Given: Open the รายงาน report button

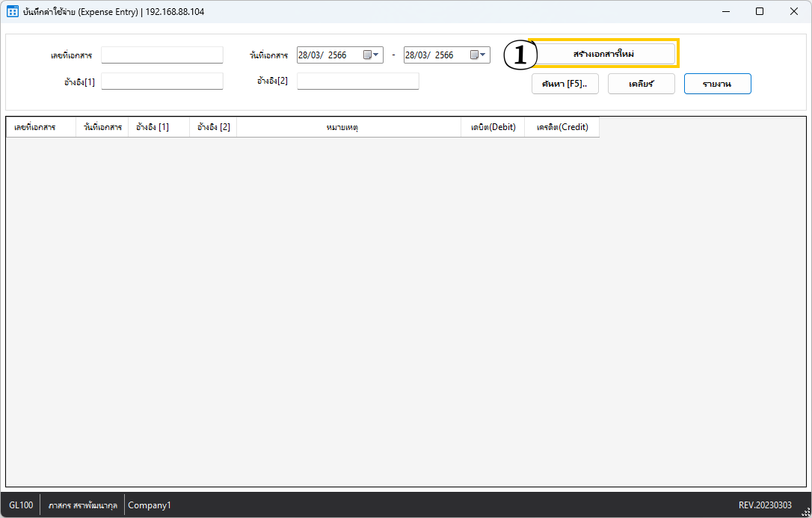Looking at the screenshot, I should pos(717,84).
